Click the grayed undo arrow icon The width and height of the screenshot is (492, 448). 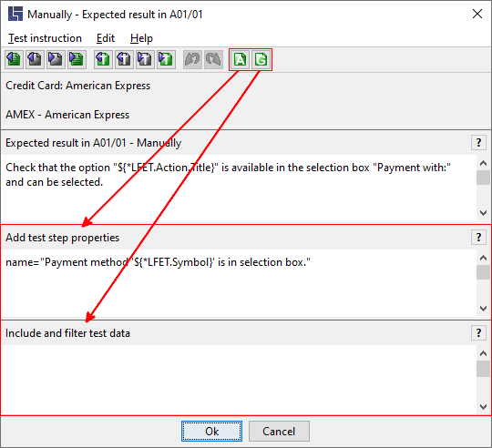coord(192,59)
